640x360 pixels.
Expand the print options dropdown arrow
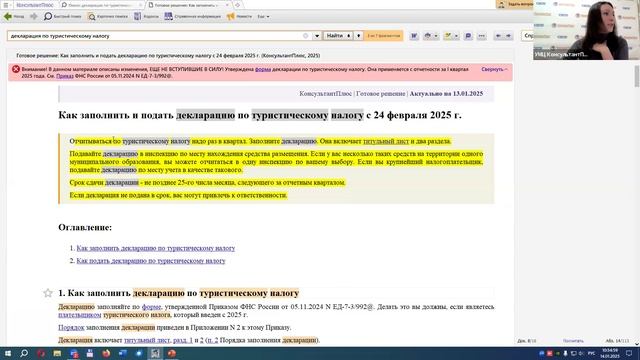click(436, 36)
